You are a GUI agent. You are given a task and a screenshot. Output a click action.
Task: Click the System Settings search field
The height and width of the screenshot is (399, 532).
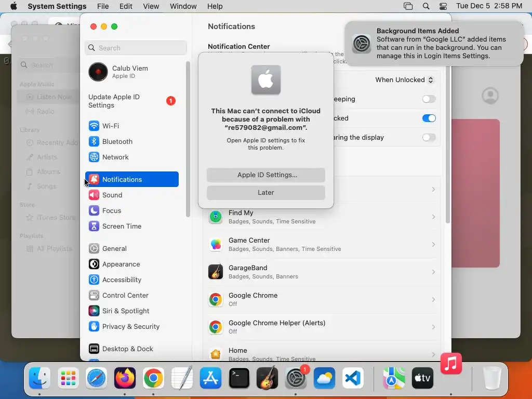(x=136, y=48)
